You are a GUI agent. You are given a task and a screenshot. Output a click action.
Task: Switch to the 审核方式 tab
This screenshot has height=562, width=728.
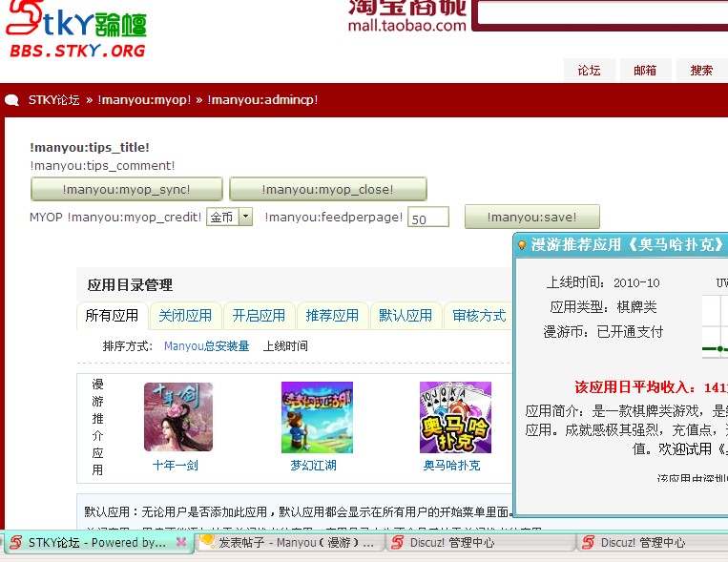[479, 316]
